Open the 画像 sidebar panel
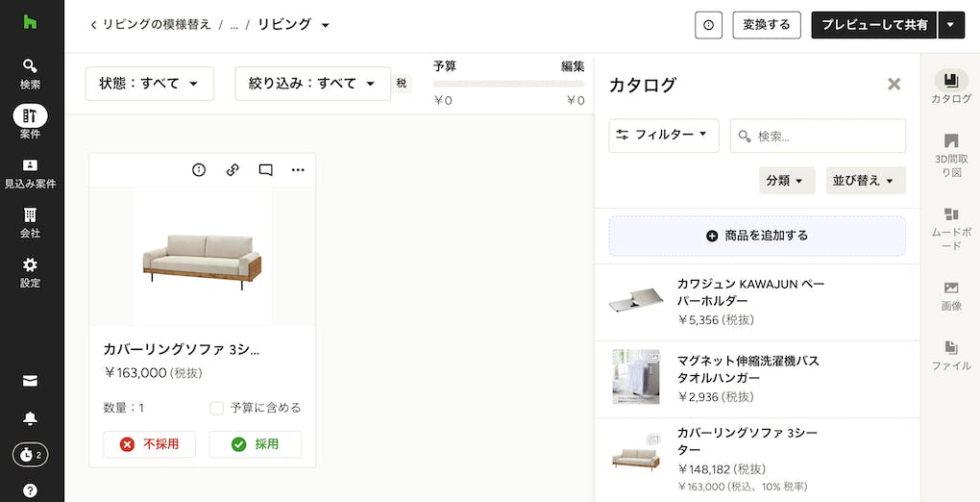The height and width of the screenshot is (502, 980). 950,296
